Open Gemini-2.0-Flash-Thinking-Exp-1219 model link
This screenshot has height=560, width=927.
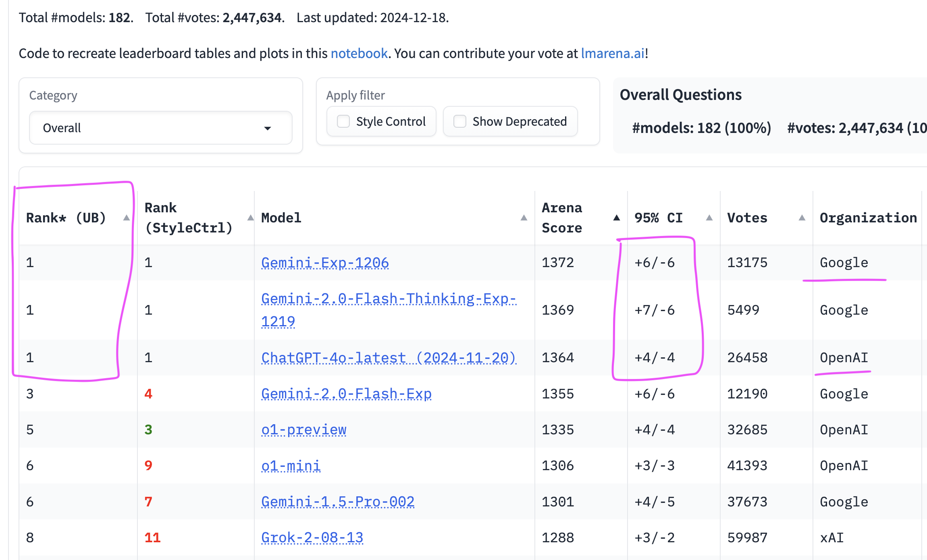point(389,310)
